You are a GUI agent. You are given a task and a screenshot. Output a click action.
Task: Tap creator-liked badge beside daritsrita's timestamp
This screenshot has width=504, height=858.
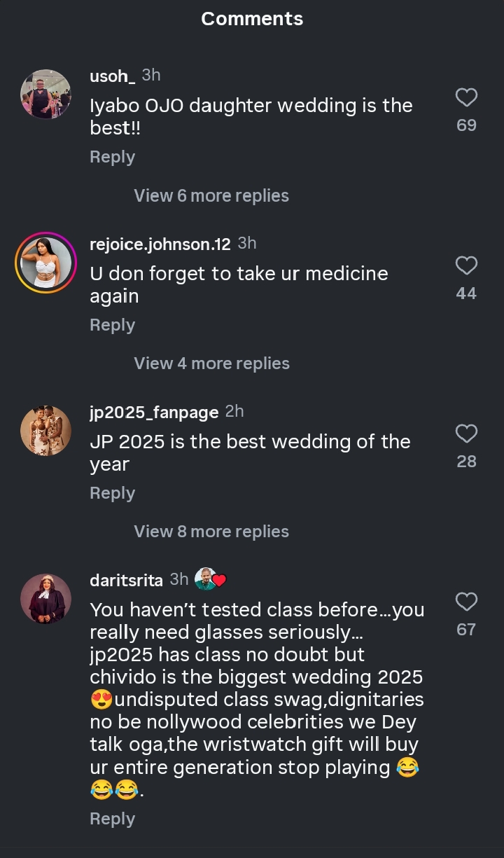(210, 580)
